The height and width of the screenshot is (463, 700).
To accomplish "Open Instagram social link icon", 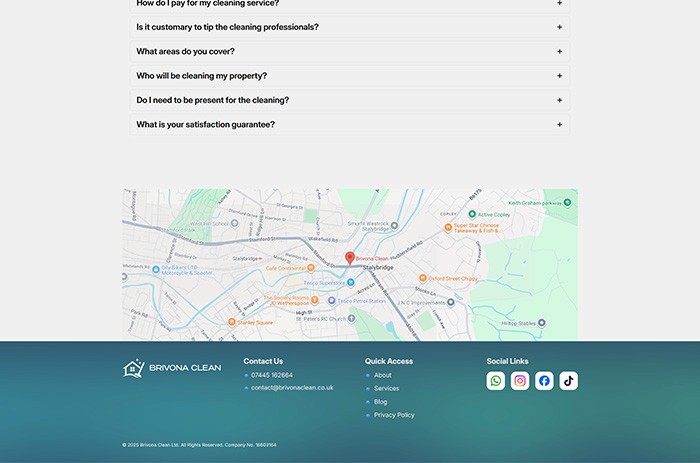I will coord(520,381).
